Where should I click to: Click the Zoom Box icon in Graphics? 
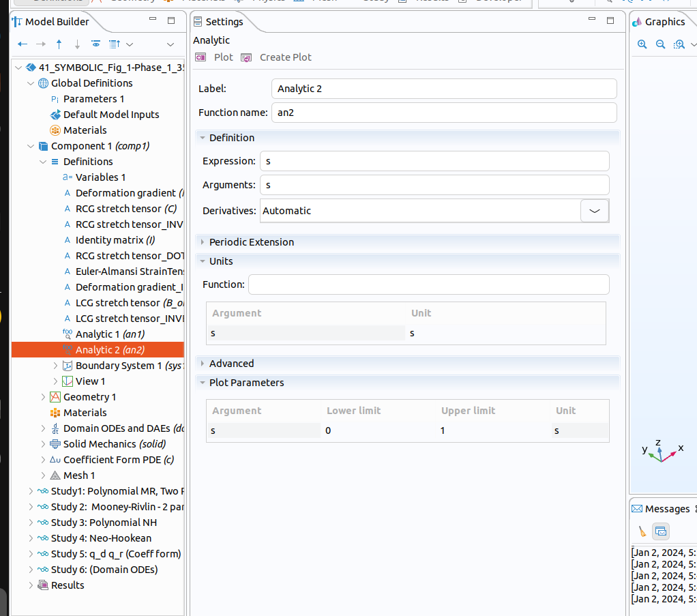(679, 44)
